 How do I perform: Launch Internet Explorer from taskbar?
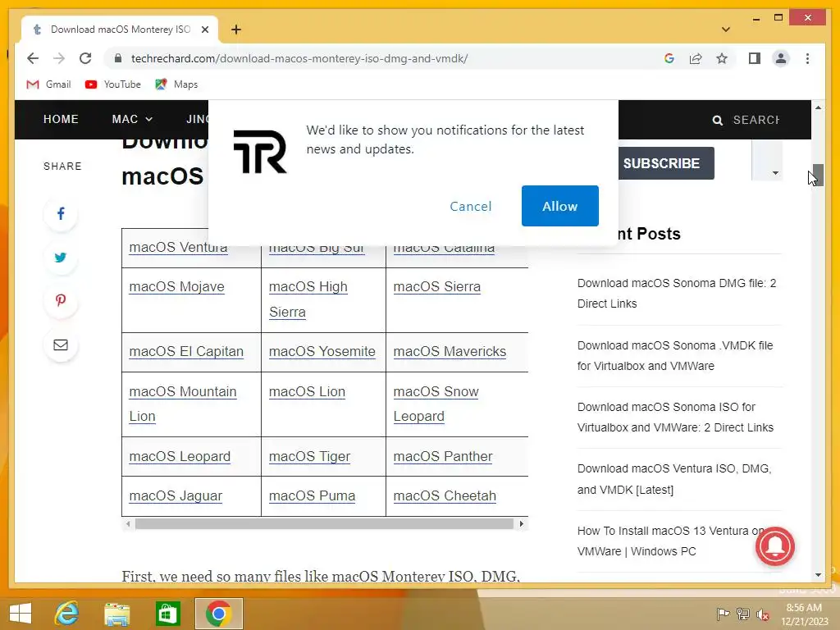coord(66,614)
